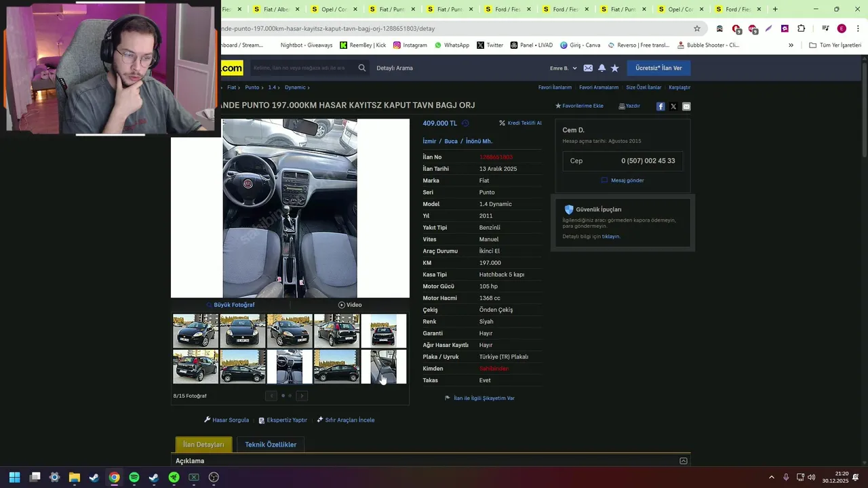
Task: Open the Chrome extensions puzzle icon
Action: [x=801, y=28]
